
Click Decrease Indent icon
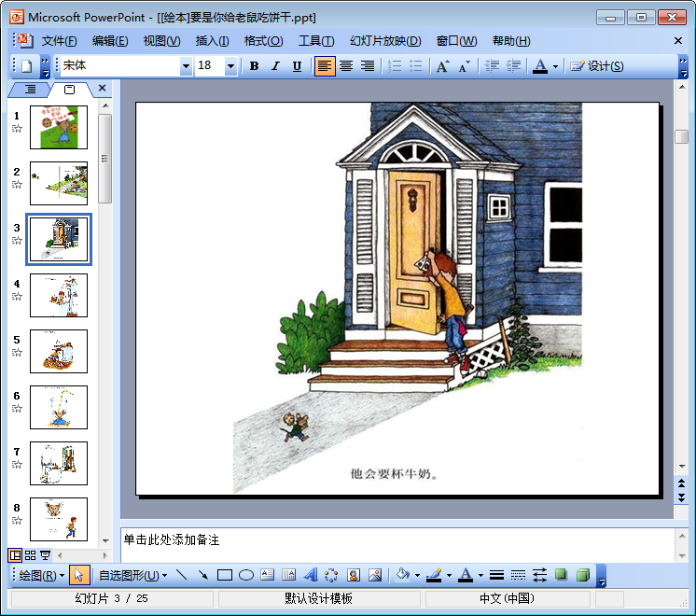point(492,66)
